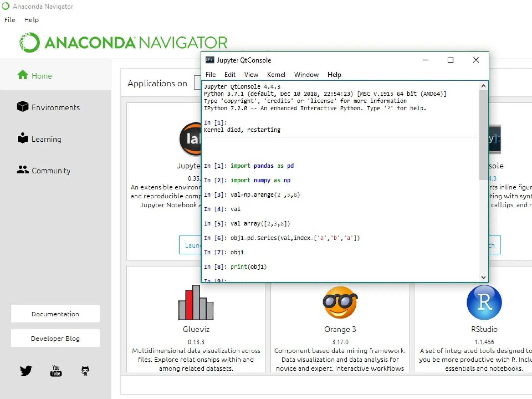Click the Glueviz bar chart icon
This screenshot has height=399, width=532.
point(196,302)
